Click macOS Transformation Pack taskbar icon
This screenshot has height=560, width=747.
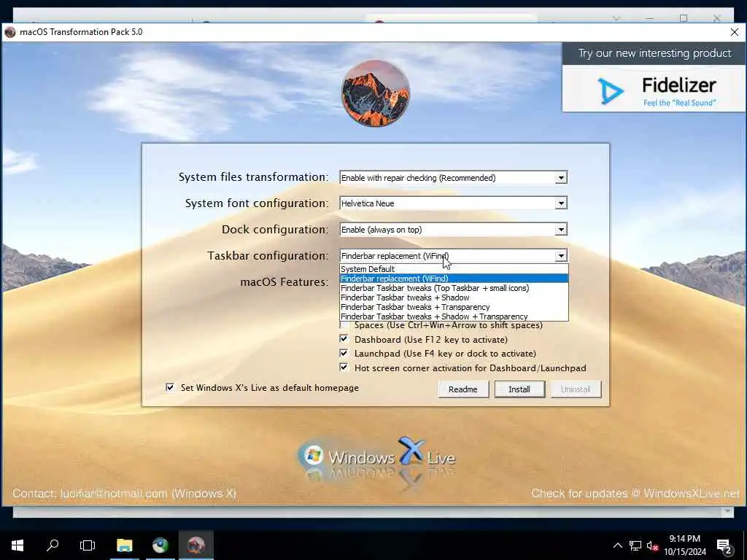(x=196, y=545)
